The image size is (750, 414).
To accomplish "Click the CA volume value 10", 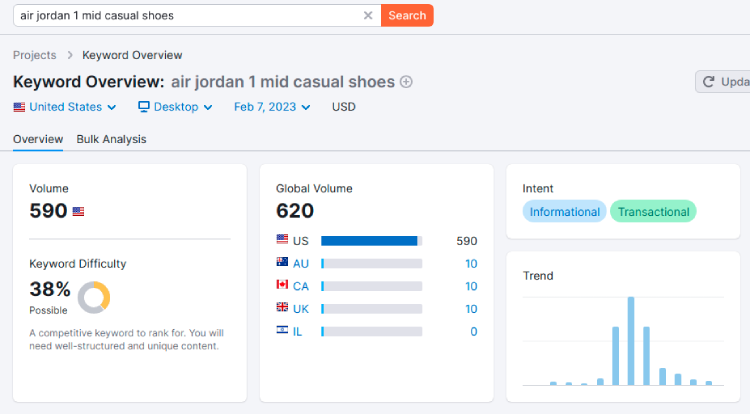I will [471, 286].
